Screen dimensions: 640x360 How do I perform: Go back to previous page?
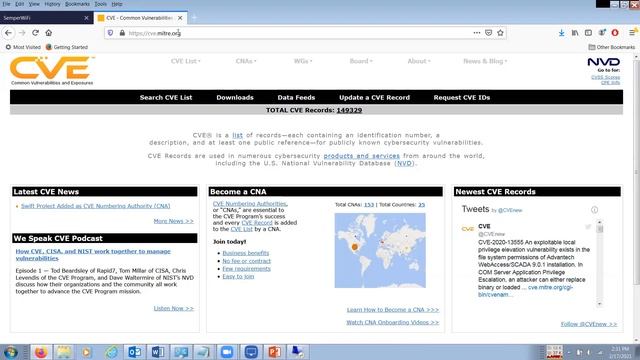(9, 33)
